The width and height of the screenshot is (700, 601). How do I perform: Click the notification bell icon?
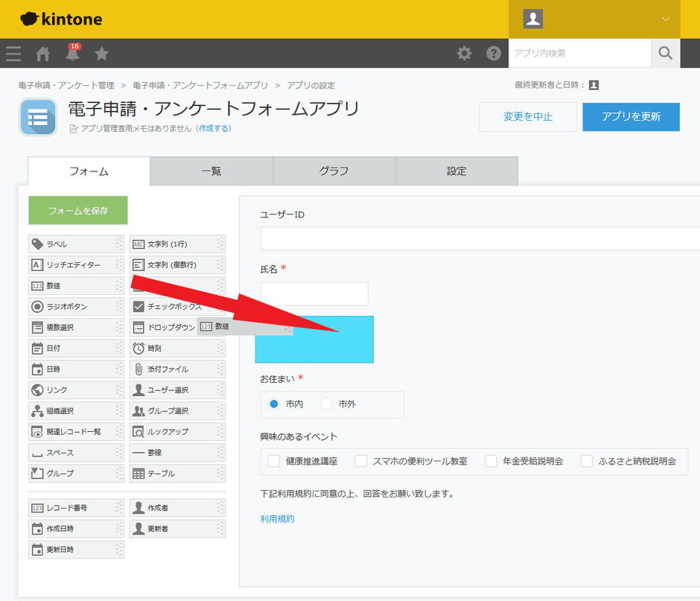(71, 54)
